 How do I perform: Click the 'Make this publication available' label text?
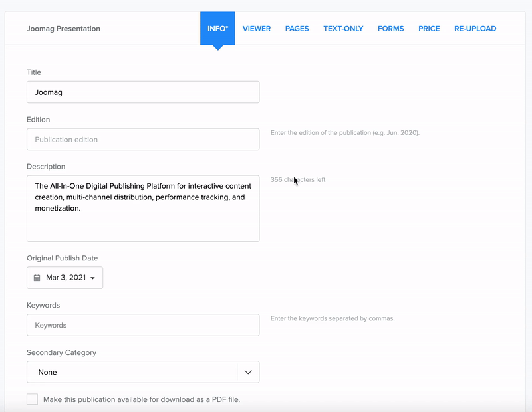tap(141, 399)
